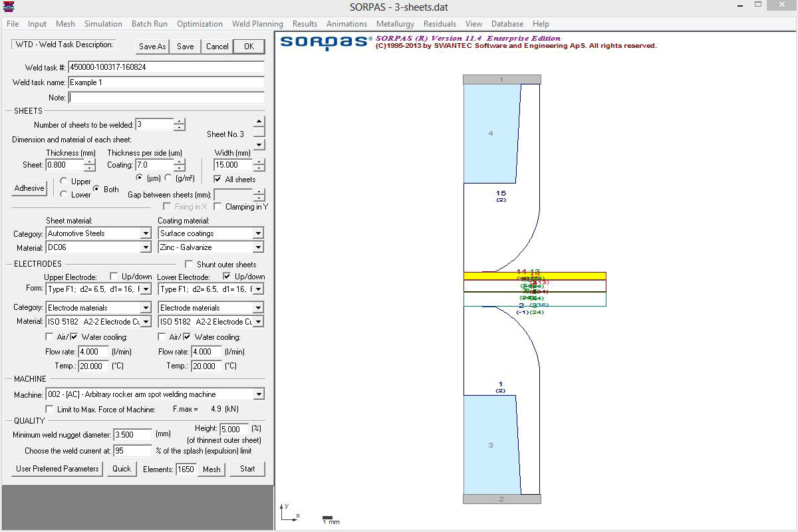Viewport: 798px width, 532px height.
Task: Open the Adhesive settings
Action: click(29, 188)
